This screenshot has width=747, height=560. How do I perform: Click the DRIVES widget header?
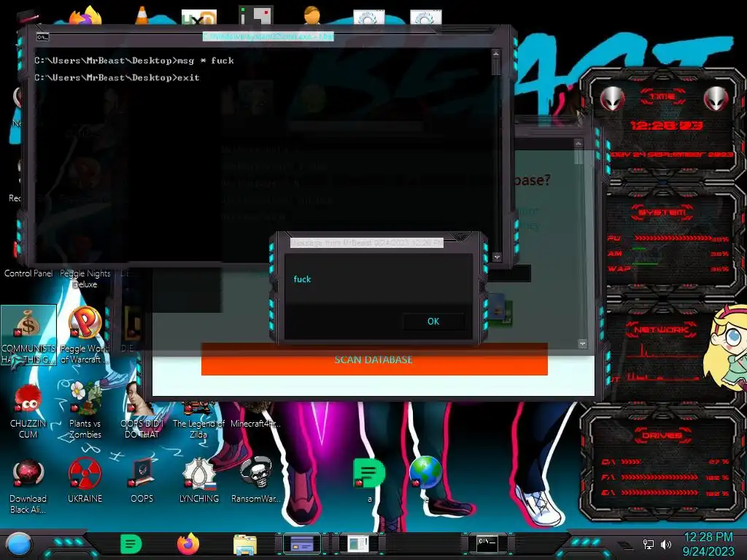point(662,435)
